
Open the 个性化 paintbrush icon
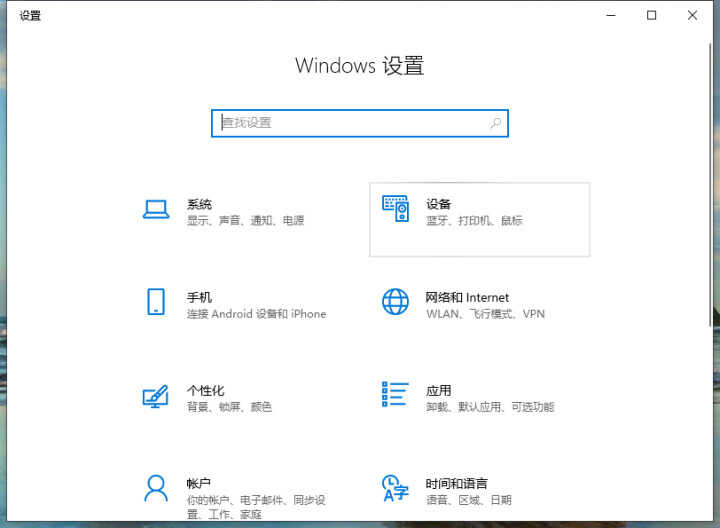coord(156,396)
